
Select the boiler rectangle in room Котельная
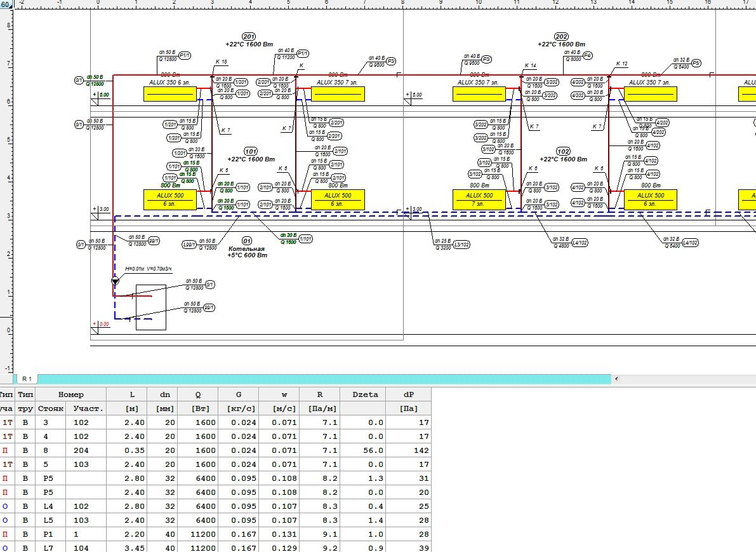click(x=151, y=307)
